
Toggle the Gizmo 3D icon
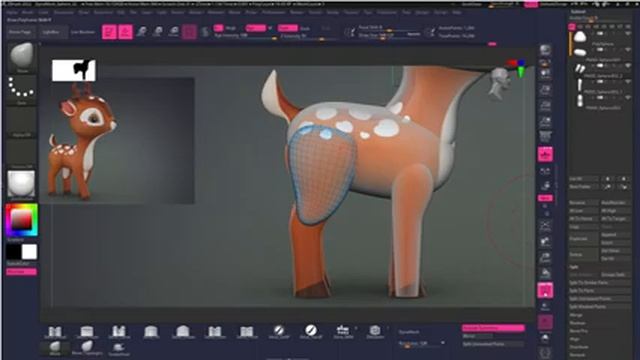coord(189,32)
